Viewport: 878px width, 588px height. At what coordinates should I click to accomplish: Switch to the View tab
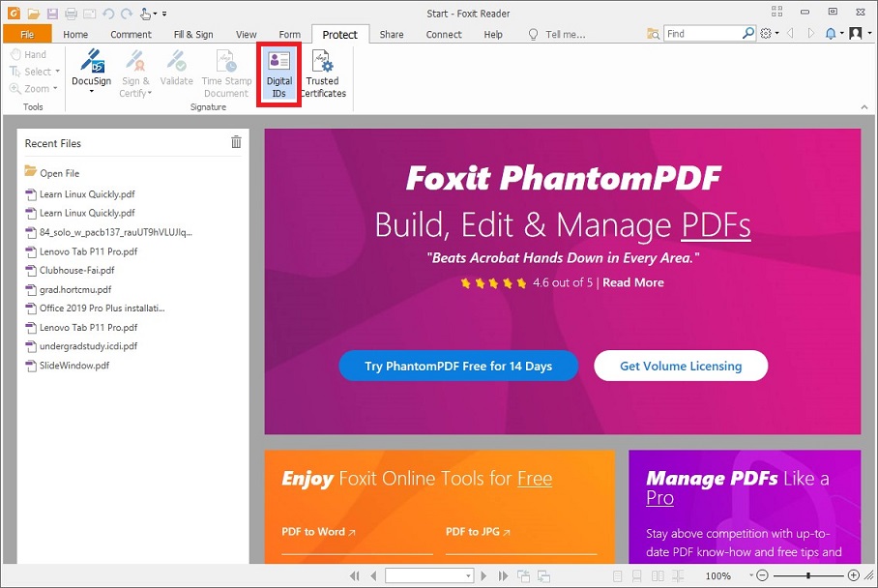coord(246,34)
